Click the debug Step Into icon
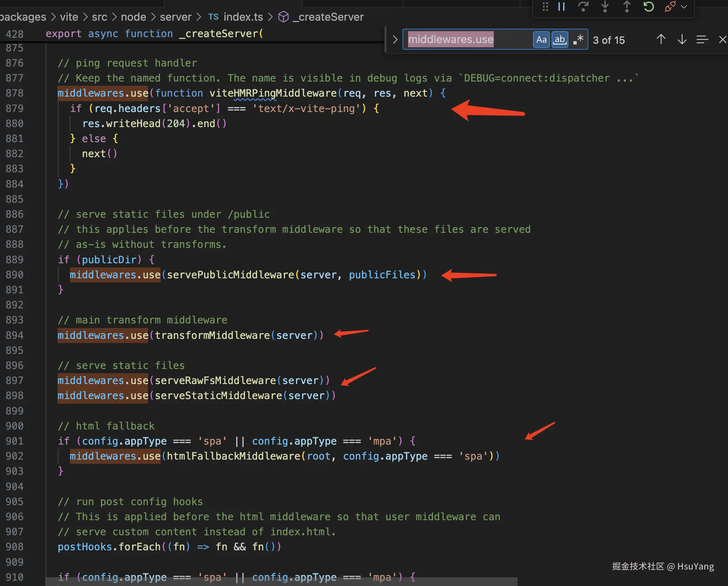The width and height of the screenshot is (728, 586). tap(605, 7)
